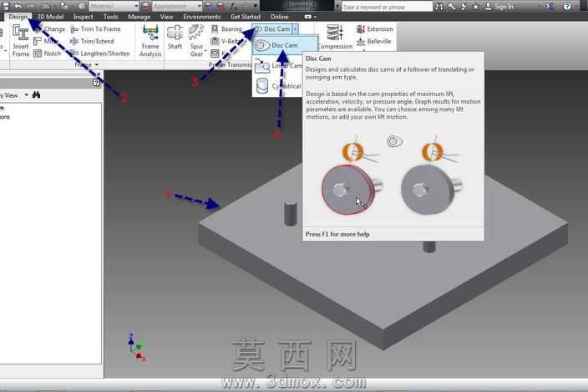Choose the Trim/Extend tool
The image size is (588, 392).
tap(92, 41)
